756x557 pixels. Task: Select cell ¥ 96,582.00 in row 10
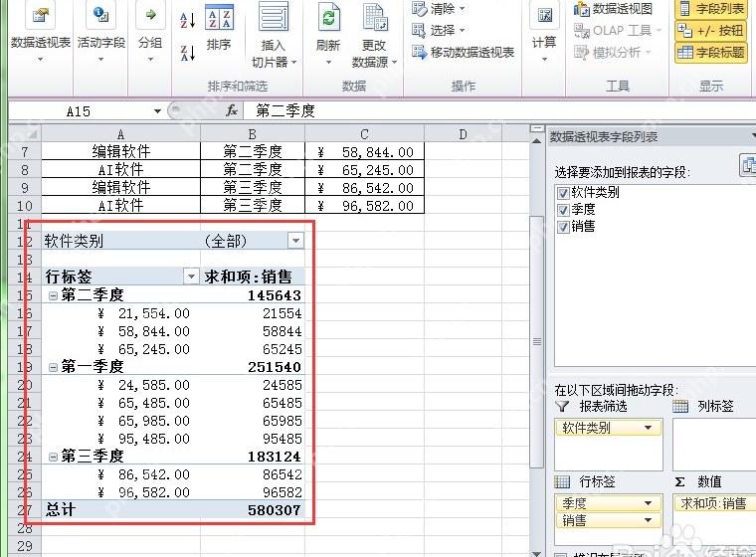[364, 206]
